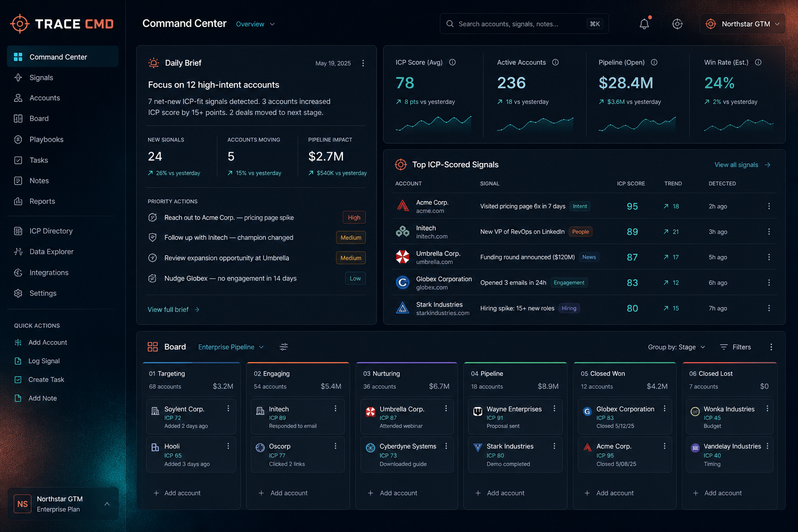
Task: Expand Northstar GTM Enterprise Plan switcher
Action: (63, 503)
